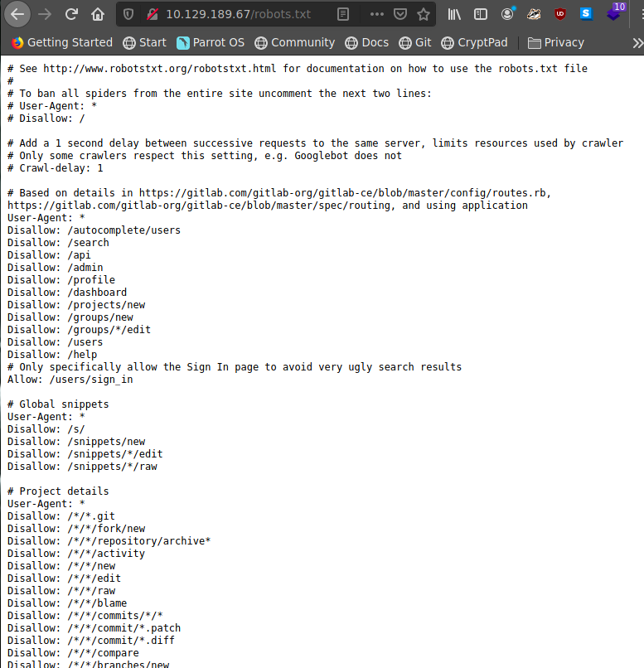Viewport: 644px width, 668px height.
Task: Open the tracking protection shield icon
Action: pyautogui.click(x=128, y=14)
